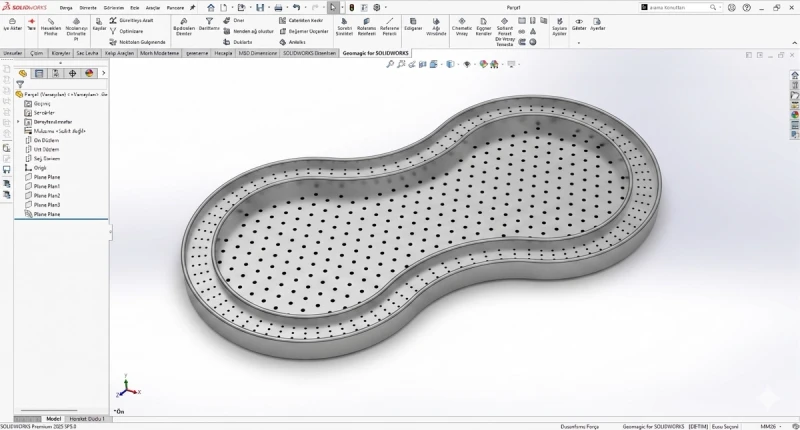Select the Geomagic for SOLIDWORKS tab
The image size is (800, 430).
coord(376,53)
